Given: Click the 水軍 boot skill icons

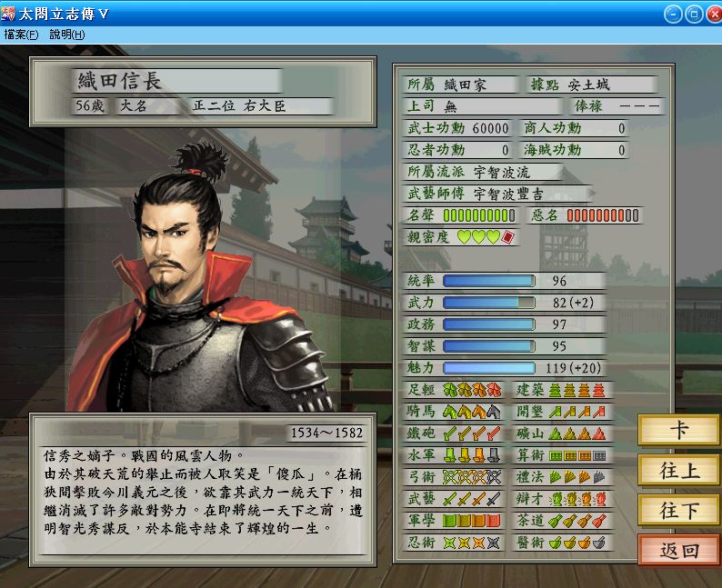Looking at the screenshot, I should [472, 455].
